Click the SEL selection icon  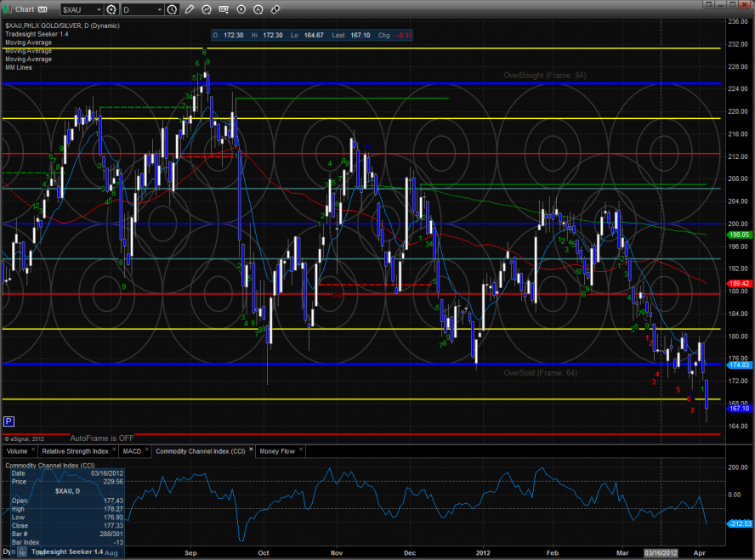pos(224,9)
